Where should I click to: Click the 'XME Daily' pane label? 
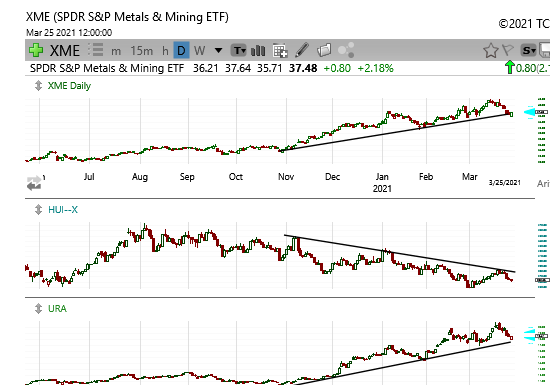point(69,86)
